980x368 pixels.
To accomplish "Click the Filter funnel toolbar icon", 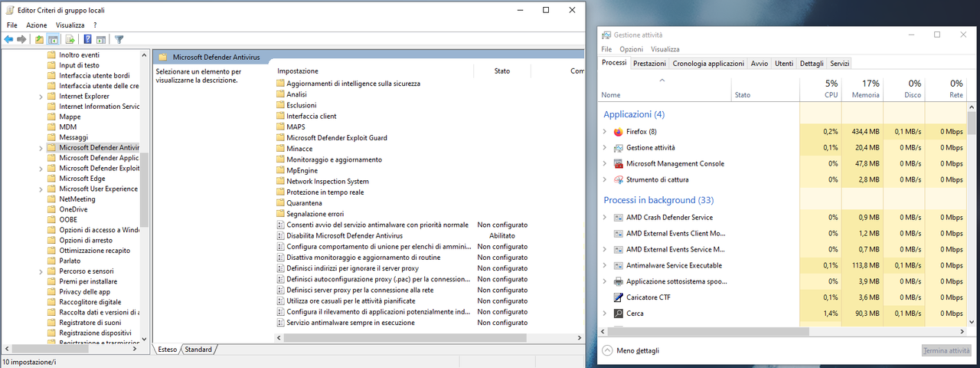I will [x=119, y=39].
